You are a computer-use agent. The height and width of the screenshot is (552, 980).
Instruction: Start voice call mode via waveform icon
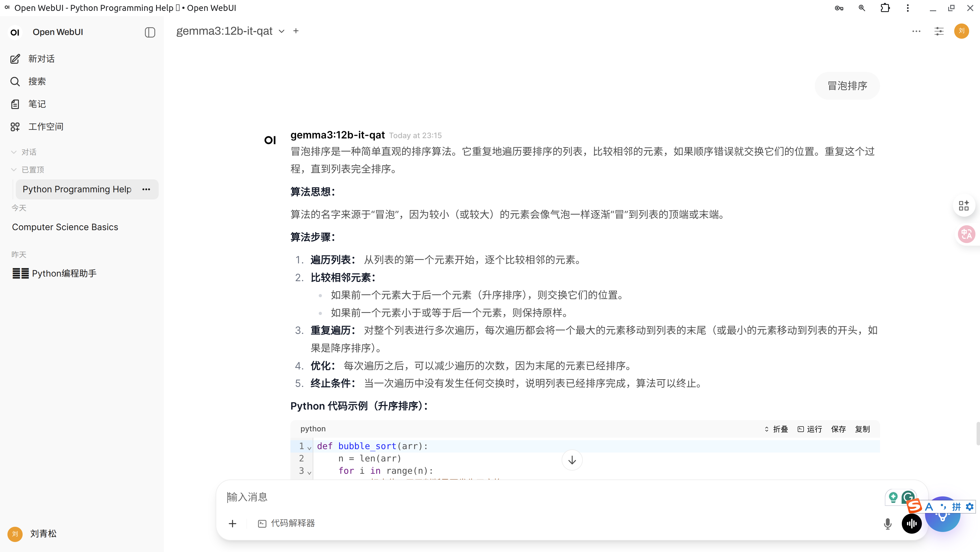[x=912, y=523]
